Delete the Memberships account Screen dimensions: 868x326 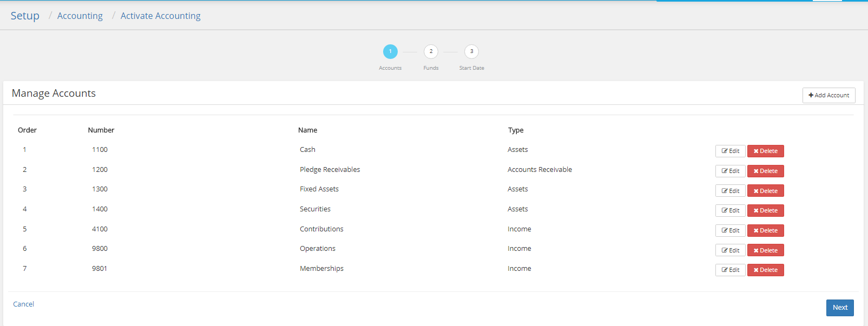tap(766, 270)
